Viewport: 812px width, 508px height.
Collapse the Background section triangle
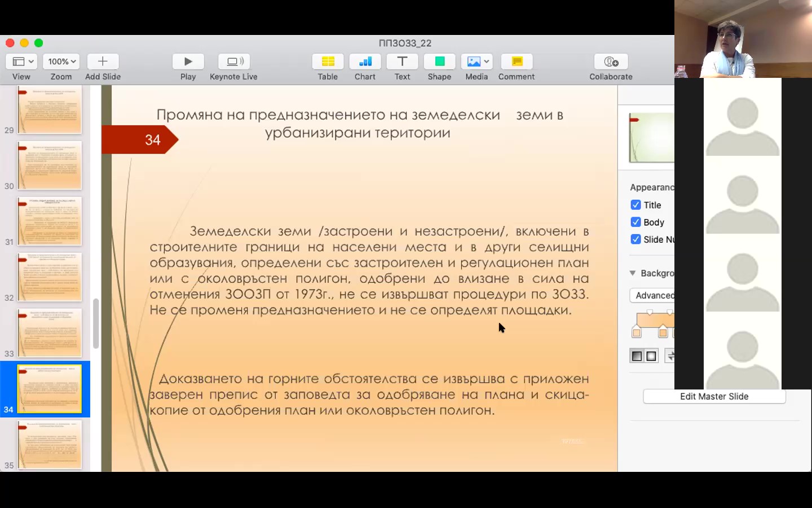click(x=633, y=273)
